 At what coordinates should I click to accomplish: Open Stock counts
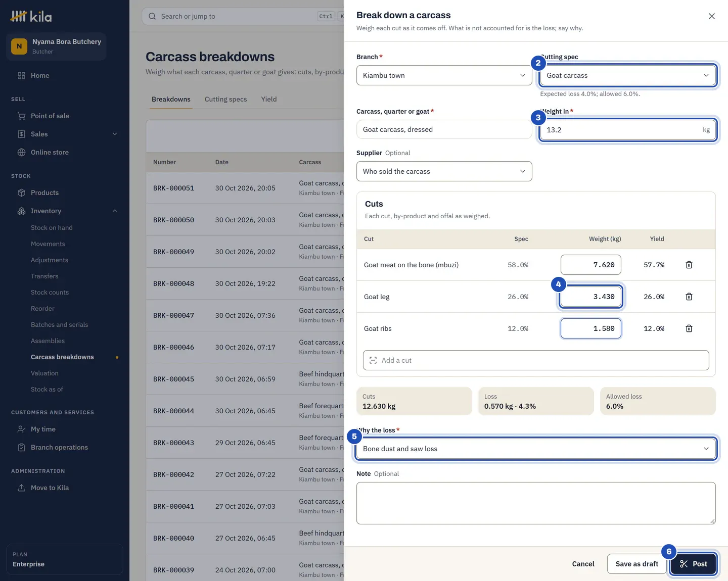[50, 293]
